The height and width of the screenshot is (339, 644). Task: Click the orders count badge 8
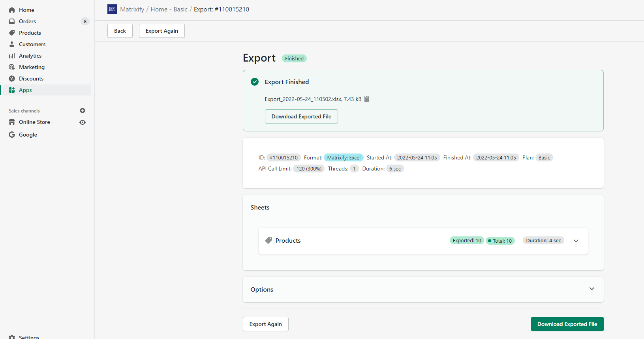point(85,21)
